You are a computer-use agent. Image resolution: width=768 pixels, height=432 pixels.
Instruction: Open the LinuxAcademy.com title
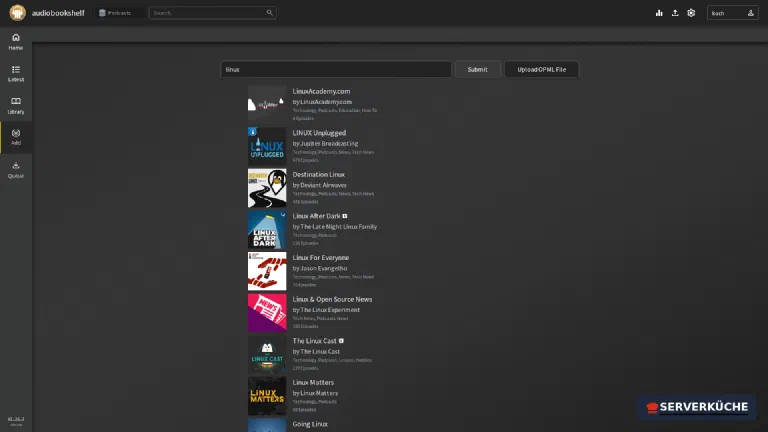(x=321, y=91)
